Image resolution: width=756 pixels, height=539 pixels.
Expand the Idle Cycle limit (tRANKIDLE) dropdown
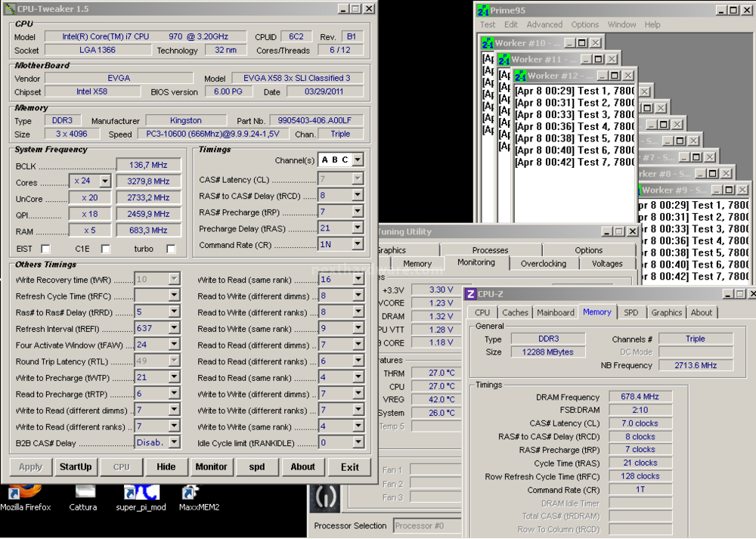tap(358, 442)
